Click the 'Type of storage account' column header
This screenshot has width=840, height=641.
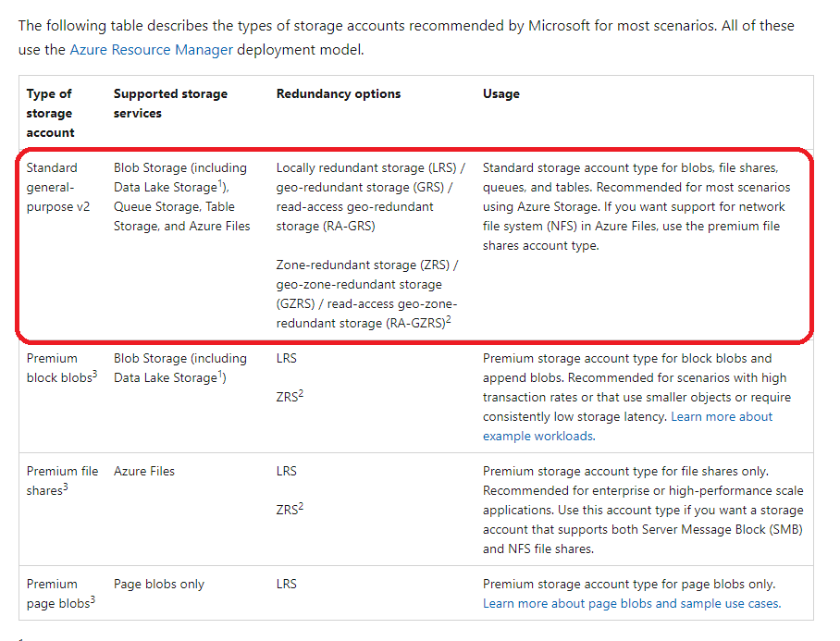tap(50, 113)
